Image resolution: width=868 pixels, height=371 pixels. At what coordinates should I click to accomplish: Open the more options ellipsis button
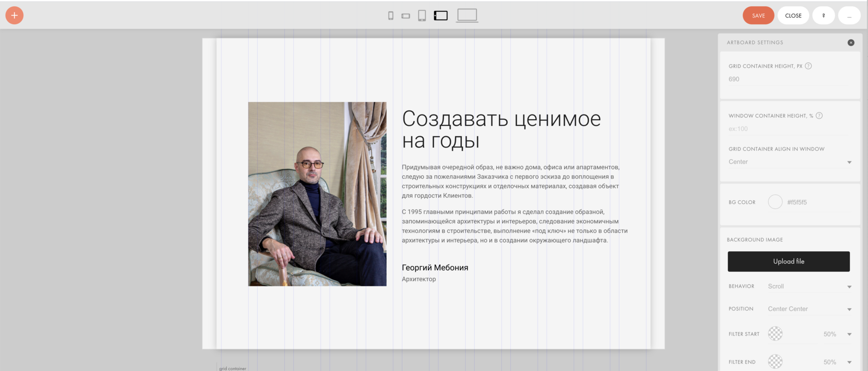[x=849, y=15]
